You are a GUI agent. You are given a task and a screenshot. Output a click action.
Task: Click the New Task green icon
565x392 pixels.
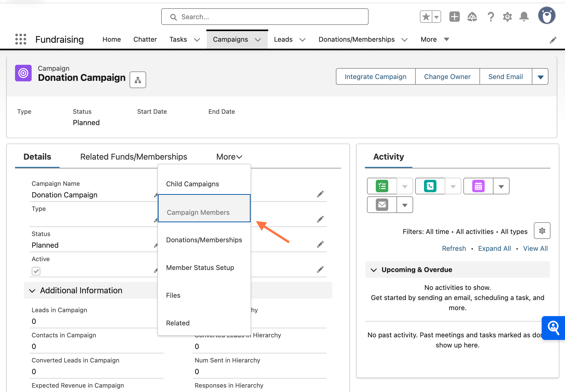(382, 186)
